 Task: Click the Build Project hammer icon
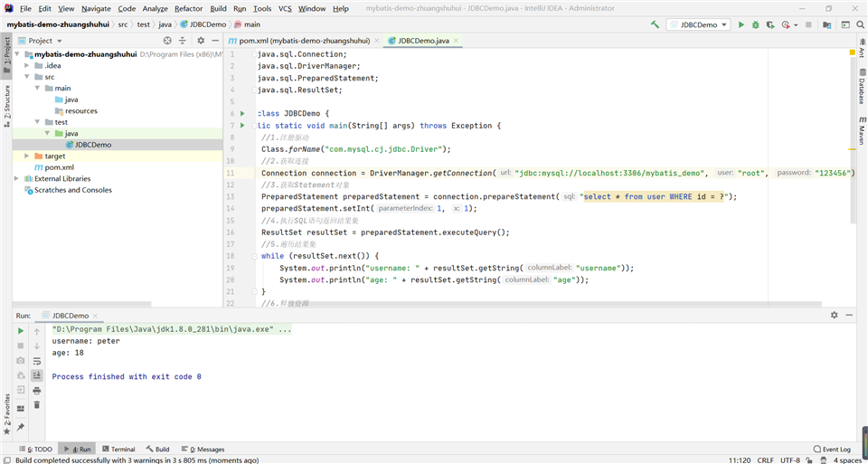(655, 24)
